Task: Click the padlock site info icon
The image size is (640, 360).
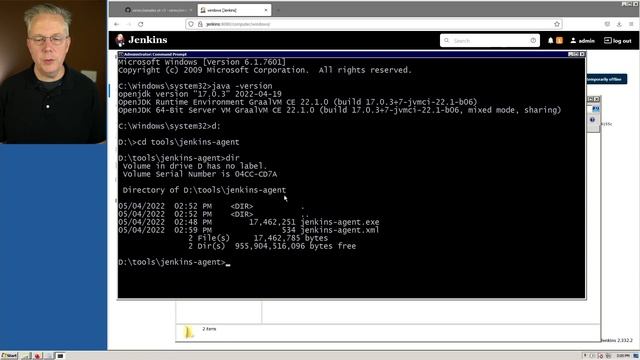Action: click(x=200, y=24)
